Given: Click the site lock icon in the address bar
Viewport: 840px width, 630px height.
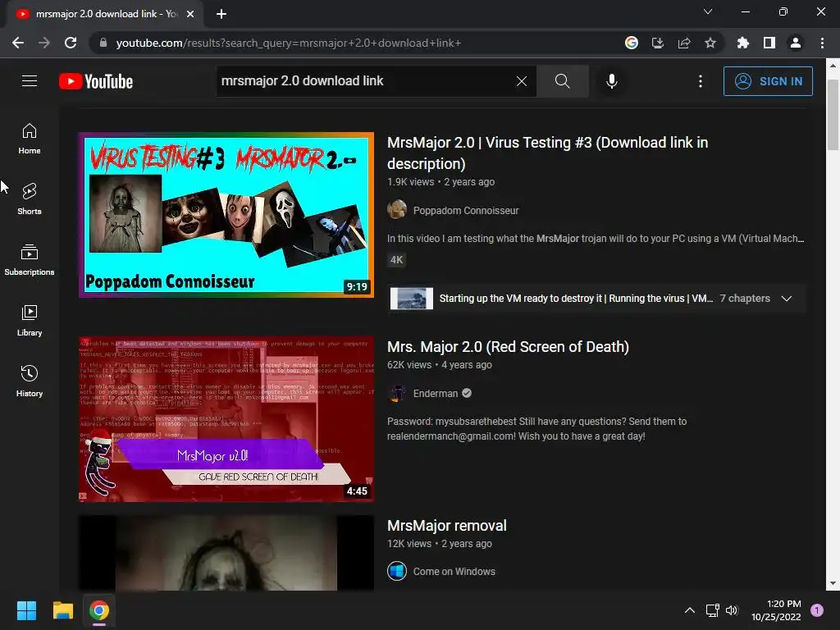Looking at the screenshot, I should (x=103, y=43).
